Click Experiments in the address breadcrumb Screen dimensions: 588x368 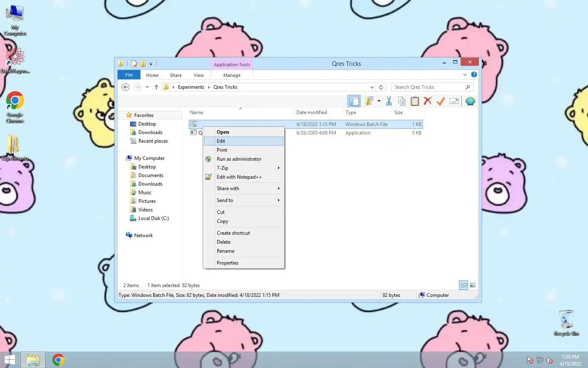[x=191, y=87]
